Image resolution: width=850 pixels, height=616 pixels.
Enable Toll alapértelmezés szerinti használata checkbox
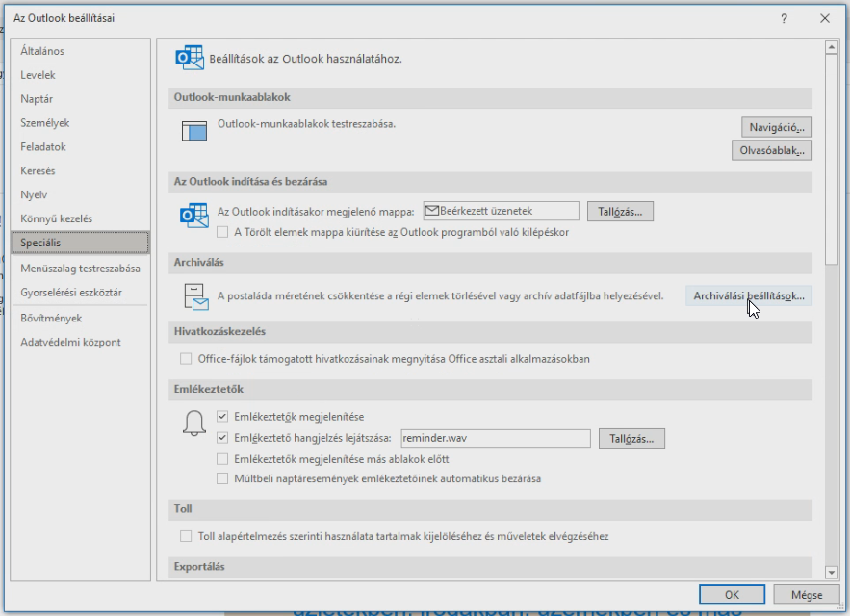coord(187,536)
